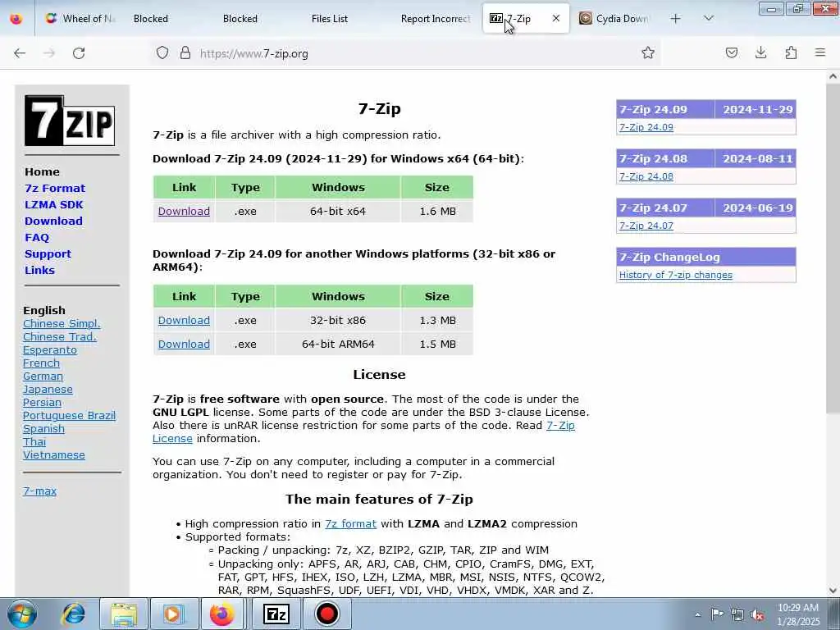Image resolution: width=840 pixels, height=630 pixels.
Task: Click the browser Back arrow
Action: tap(20, 53)
